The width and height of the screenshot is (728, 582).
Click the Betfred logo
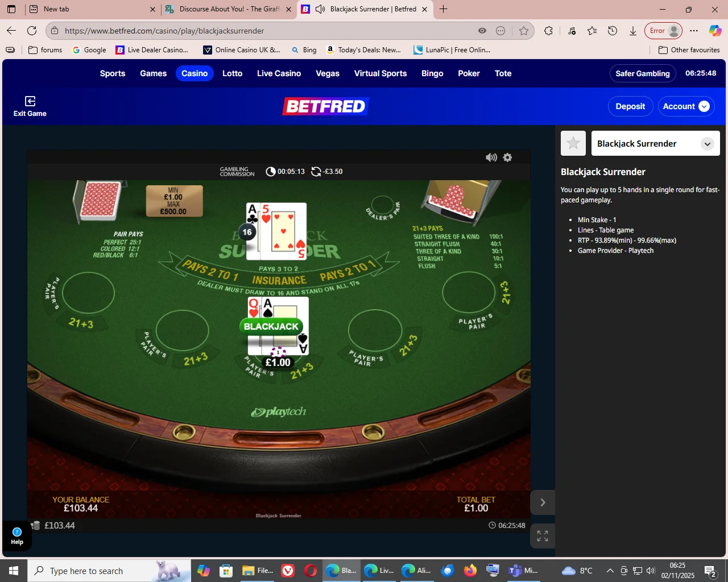pos(326,106)
